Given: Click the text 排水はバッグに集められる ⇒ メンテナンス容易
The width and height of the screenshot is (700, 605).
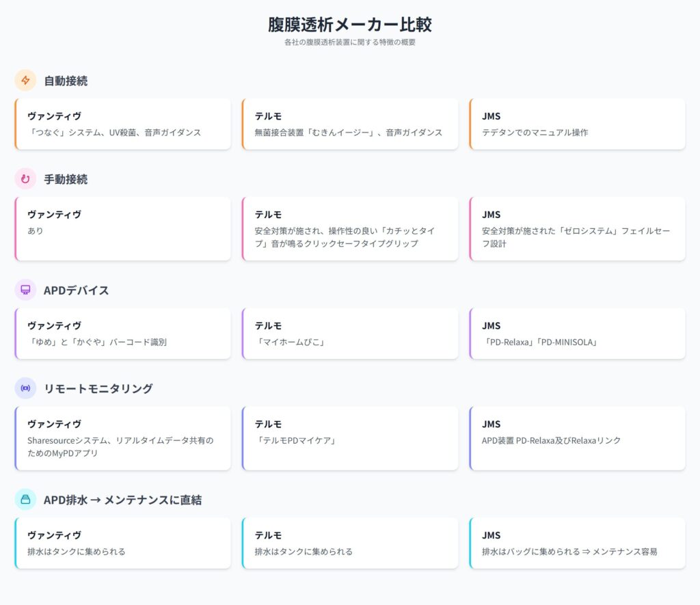Looking at the screenshot, I should (x=569, y=552).
